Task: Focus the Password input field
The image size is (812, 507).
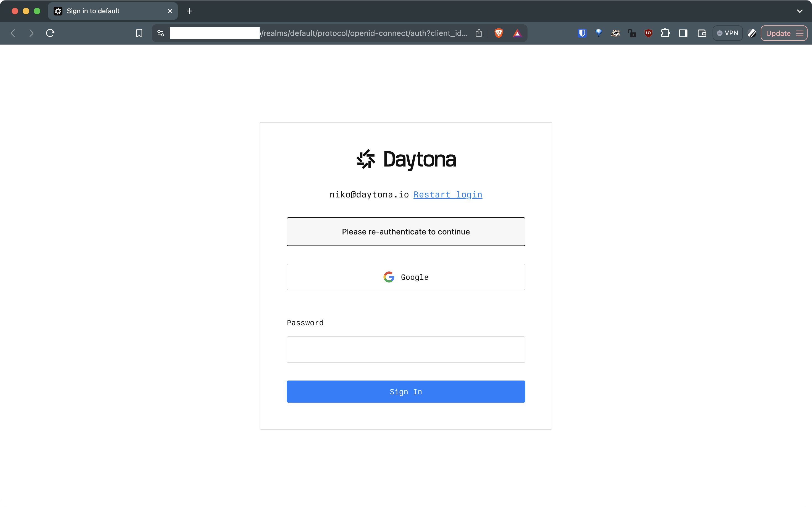Action: click(406, 349)
